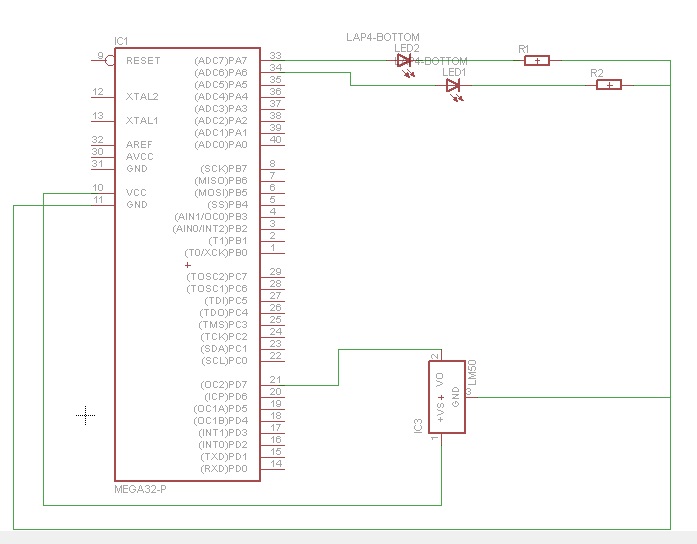The height and width of the screenshot is (544, 697).
Task: Click the (ICP)PD6 pin label
Action: point(225,396)
